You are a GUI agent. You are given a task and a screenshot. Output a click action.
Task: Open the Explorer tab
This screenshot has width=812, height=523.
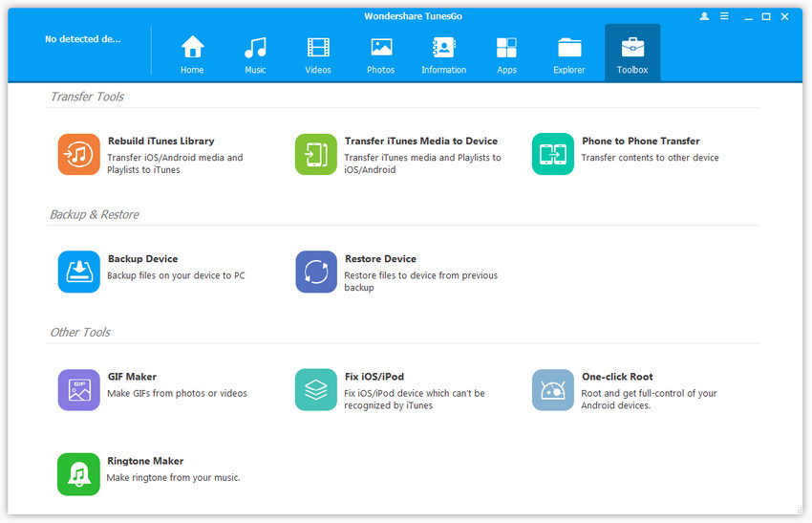point(569,54)
